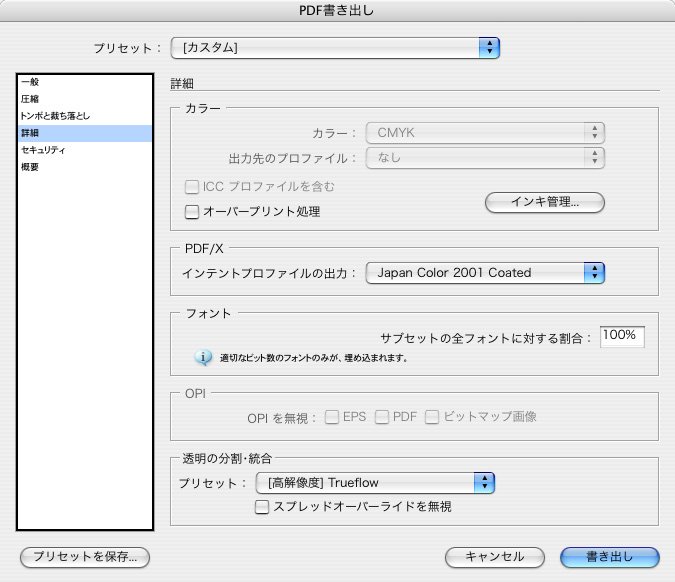Click the info icon in フォント section
Viewport: 675px width, 582px height.
pos(203,357)
